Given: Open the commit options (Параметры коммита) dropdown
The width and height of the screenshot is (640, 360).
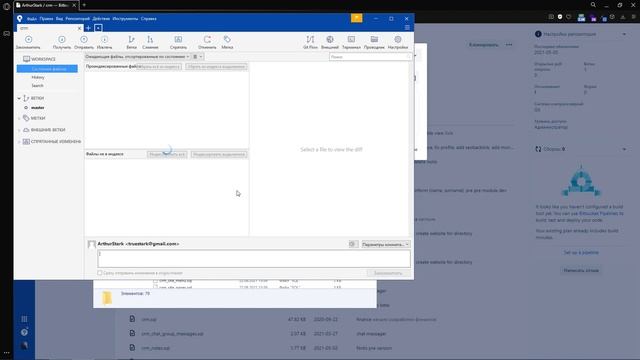Looking at the screenshot, I should [x=386, y=244].
